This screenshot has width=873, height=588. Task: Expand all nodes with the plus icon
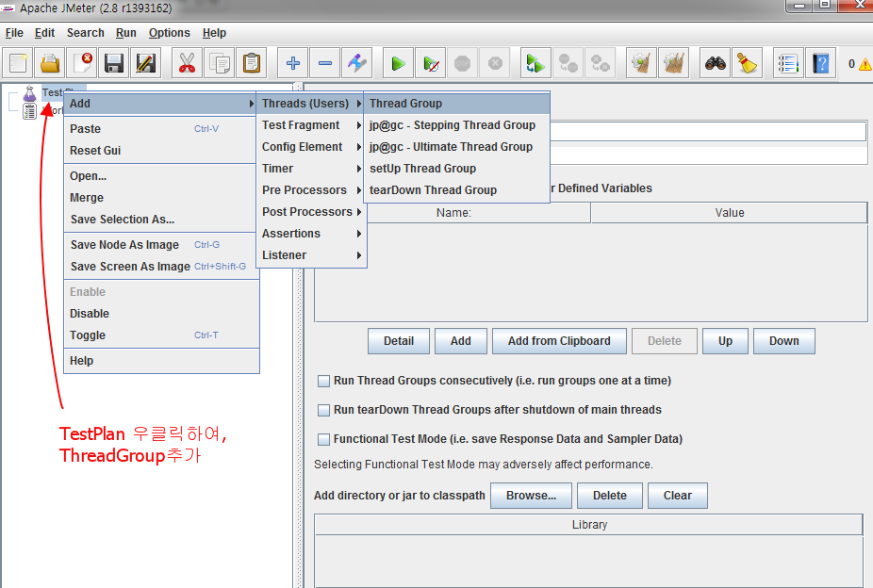pyautogui.click(x=293, y=63)
